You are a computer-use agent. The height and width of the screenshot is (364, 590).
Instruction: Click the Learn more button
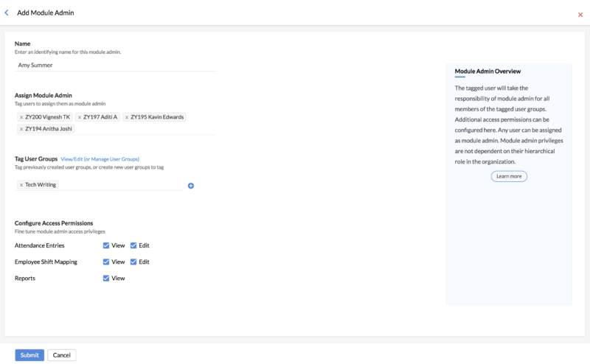tap(509, 177)
